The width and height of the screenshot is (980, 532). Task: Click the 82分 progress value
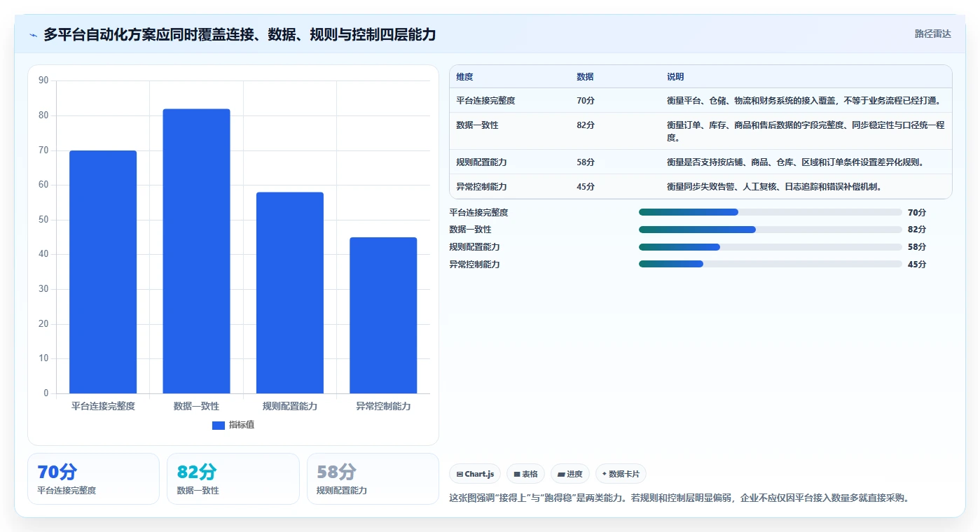917,230
